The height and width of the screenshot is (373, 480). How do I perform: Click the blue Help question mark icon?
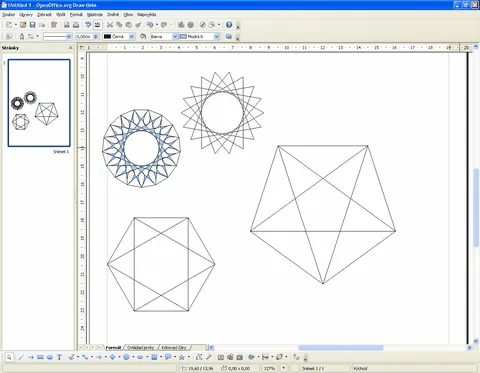tap(229, 25)
